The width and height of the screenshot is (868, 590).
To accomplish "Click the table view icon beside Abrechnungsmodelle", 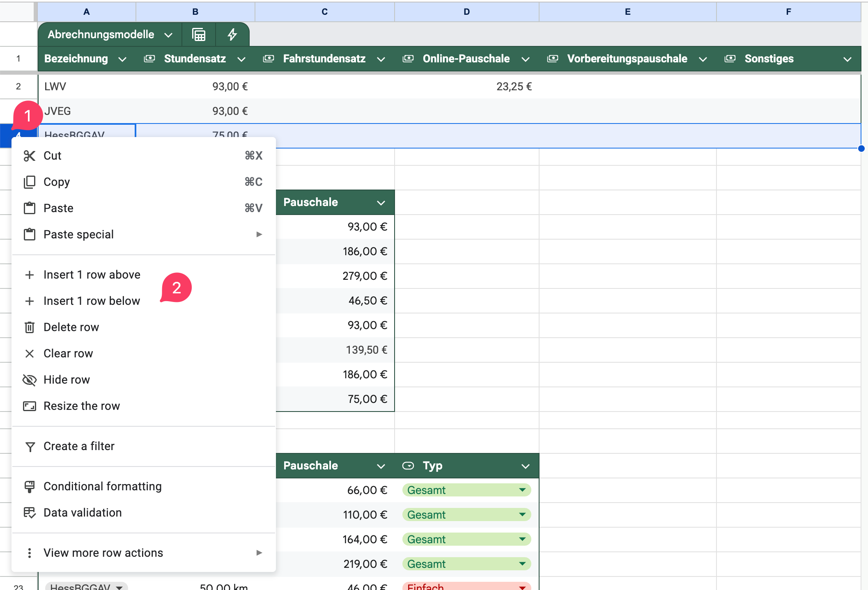I will click(x=199, y=34).
